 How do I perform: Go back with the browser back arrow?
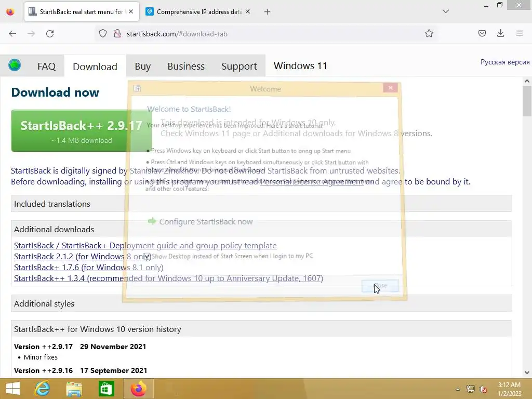click(x=12, y=34)
